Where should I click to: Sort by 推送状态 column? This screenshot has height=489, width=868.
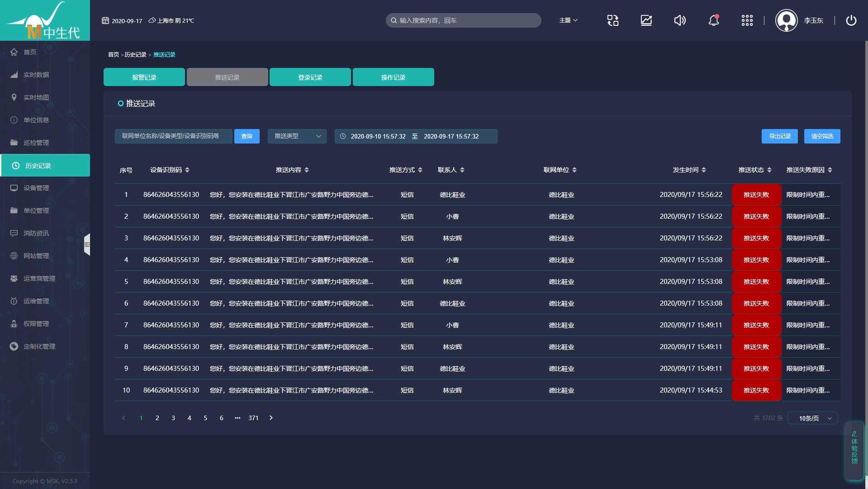pos(769,170)
